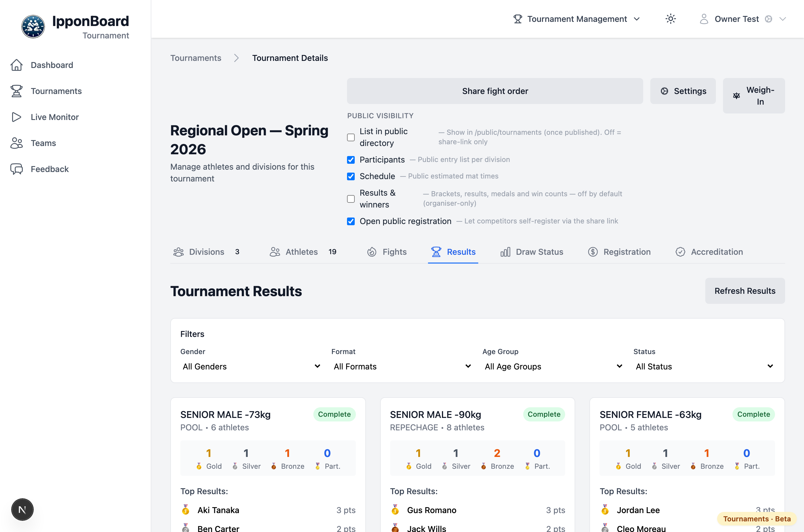Enable Results & winners checkbox
Screen dimensions: 804x532
(351, 199)
